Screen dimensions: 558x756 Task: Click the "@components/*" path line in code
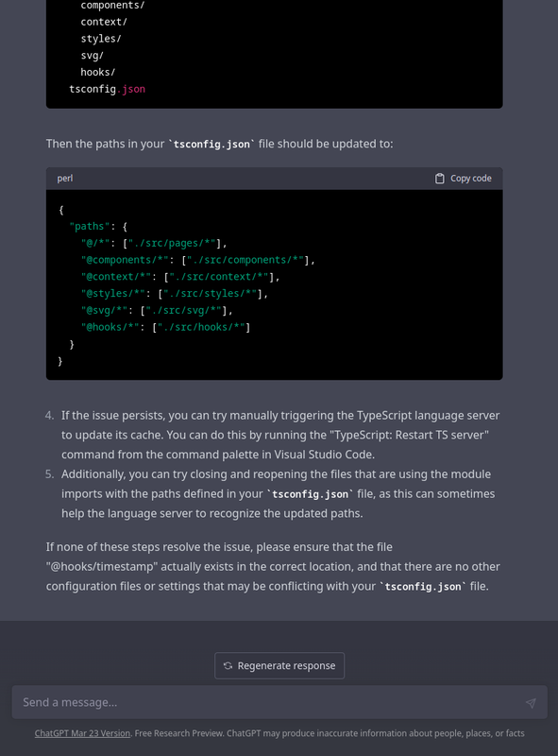197,260
